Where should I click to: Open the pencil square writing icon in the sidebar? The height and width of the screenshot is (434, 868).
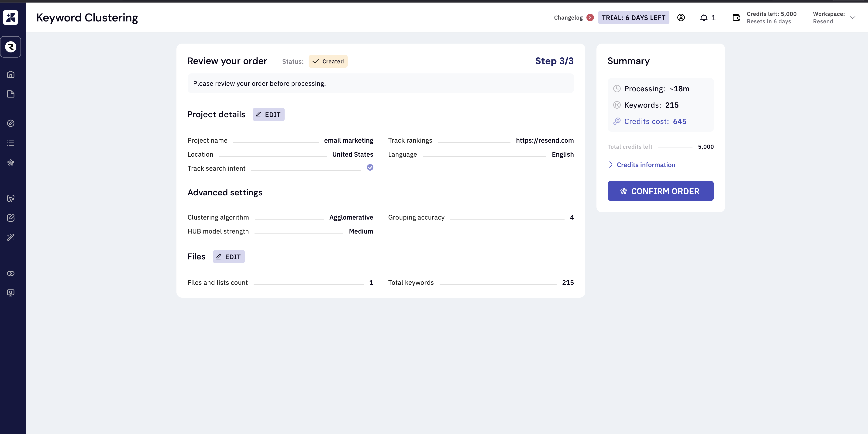[11, 218]
